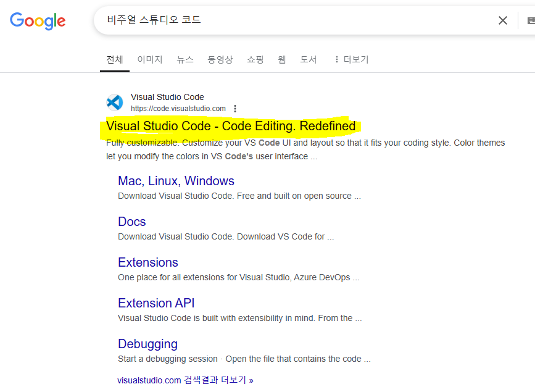
Task: Switch to the 도서 tab
Action: pos(309,59)
